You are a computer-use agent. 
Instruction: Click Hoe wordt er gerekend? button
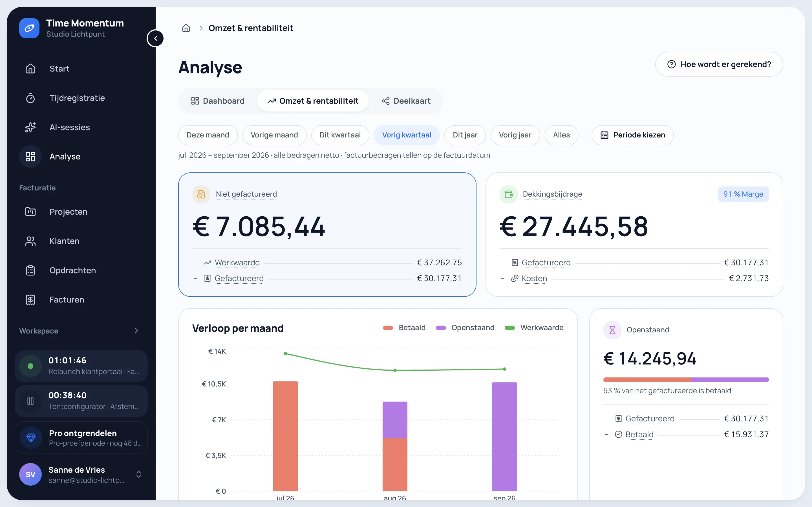[719, 64]
